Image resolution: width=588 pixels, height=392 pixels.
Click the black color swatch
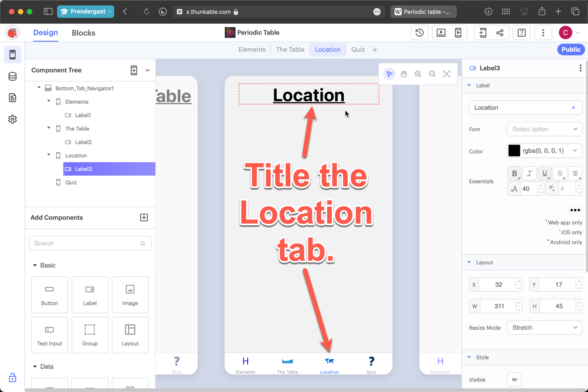point(514,151)
